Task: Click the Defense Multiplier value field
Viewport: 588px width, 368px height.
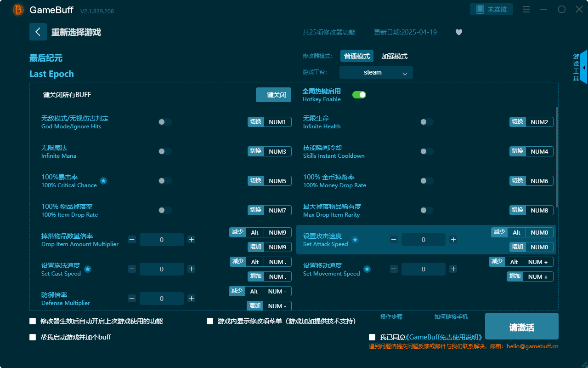Action: [x=162, y=299]
